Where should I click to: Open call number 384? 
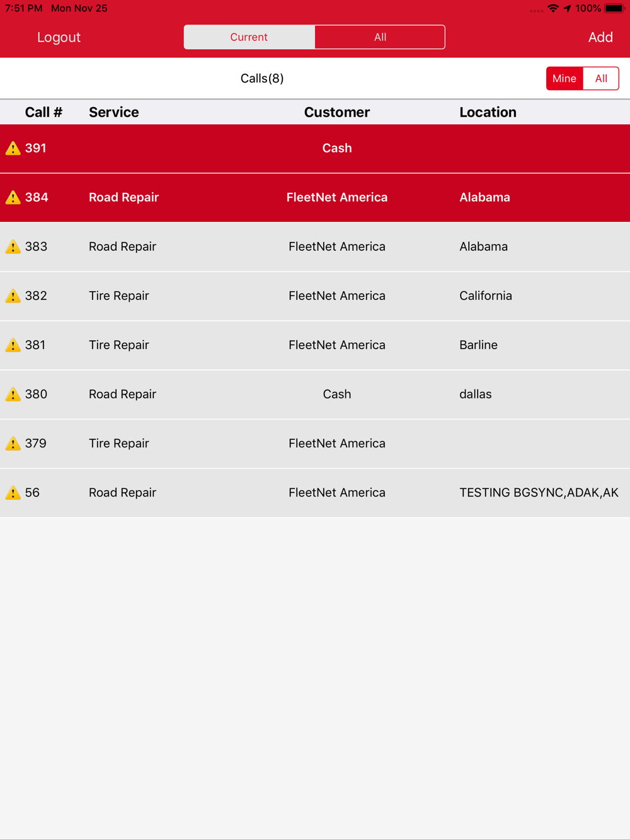tap(315, 197)
